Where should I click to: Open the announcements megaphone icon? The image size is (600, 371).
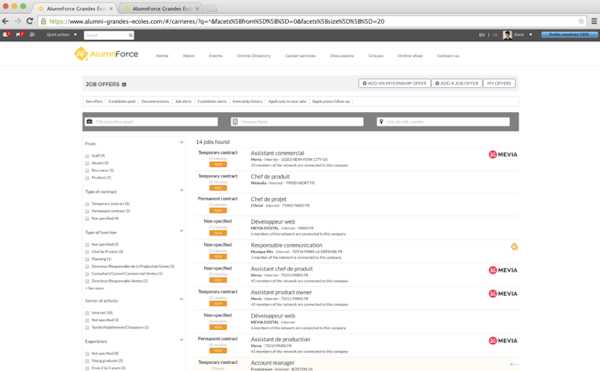pyautogui.click(x=20, y=34)
